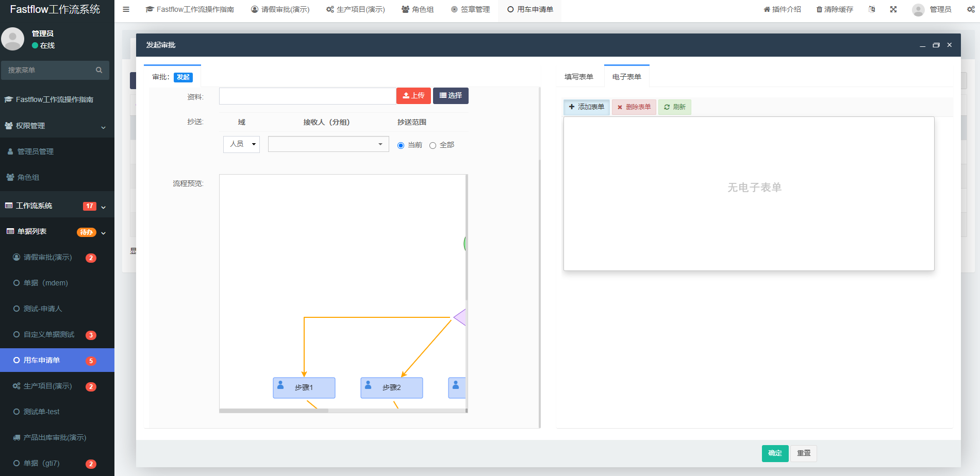980x476 pixels.
Task: Expand the 权限管理 sidebar menu
Action: (x=57, y=126)
